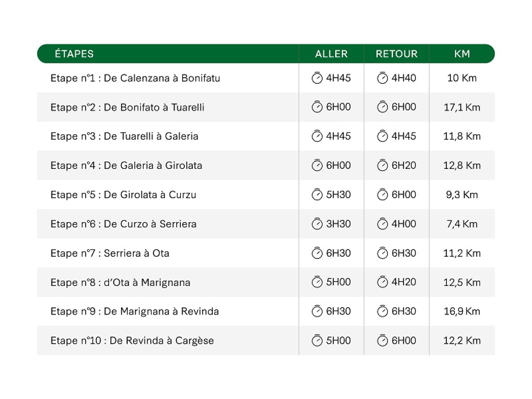Click the ALLER column header
The width and height of the screenshot is (532, 399).
[331, 54]
